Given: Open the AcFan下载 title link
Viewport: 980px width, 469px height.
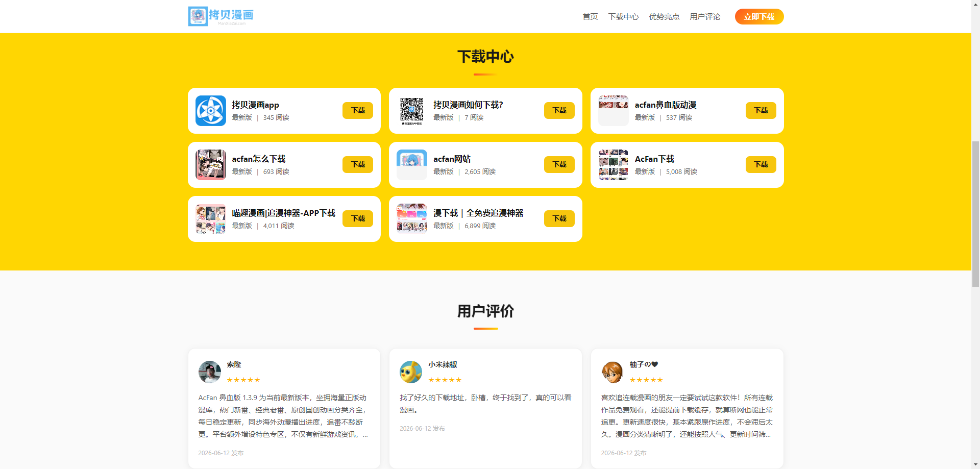Looking at the screenshot, I should click(x=654, y=159).
